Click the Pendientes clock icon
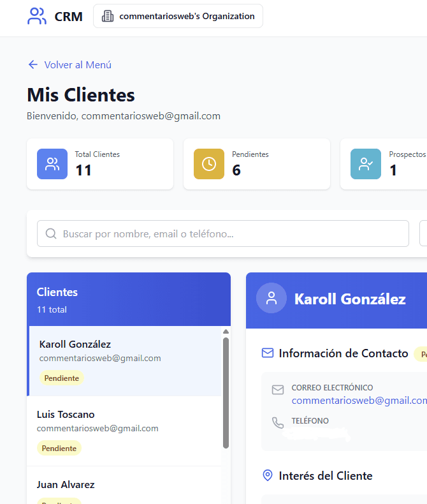 click(x=209, y=164)
